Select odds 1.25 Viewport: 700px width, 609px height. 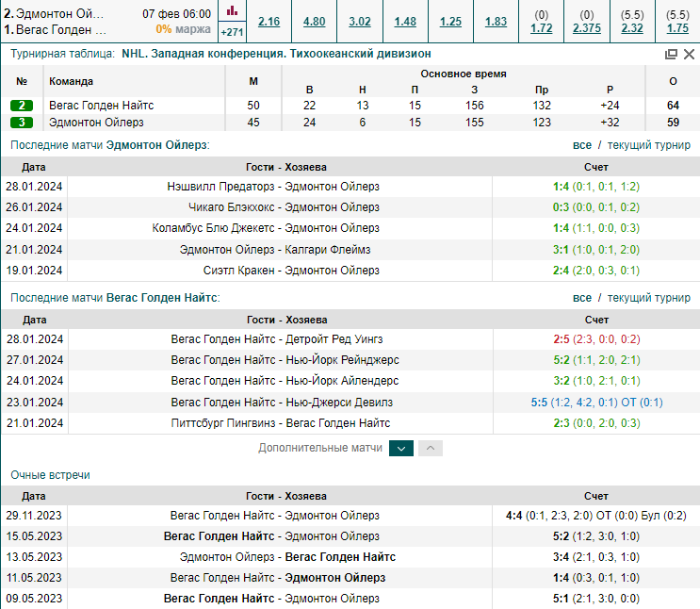[x=451, y=22]
